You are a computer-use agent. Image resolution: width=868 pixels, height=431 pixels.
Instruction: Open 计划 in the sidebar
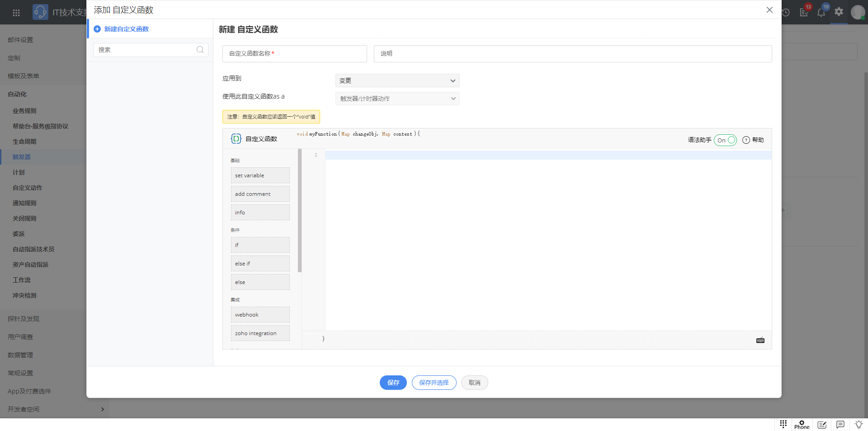(19, 172)
